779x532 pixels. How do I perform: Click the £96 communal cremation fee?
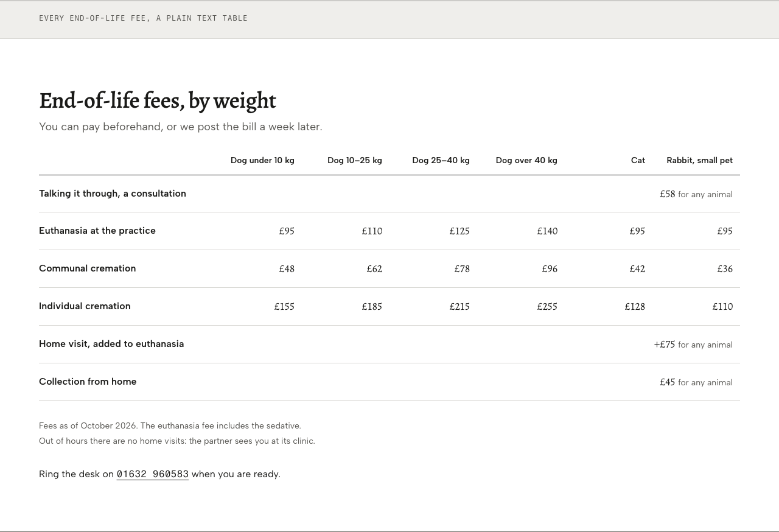tap(550, 269)
